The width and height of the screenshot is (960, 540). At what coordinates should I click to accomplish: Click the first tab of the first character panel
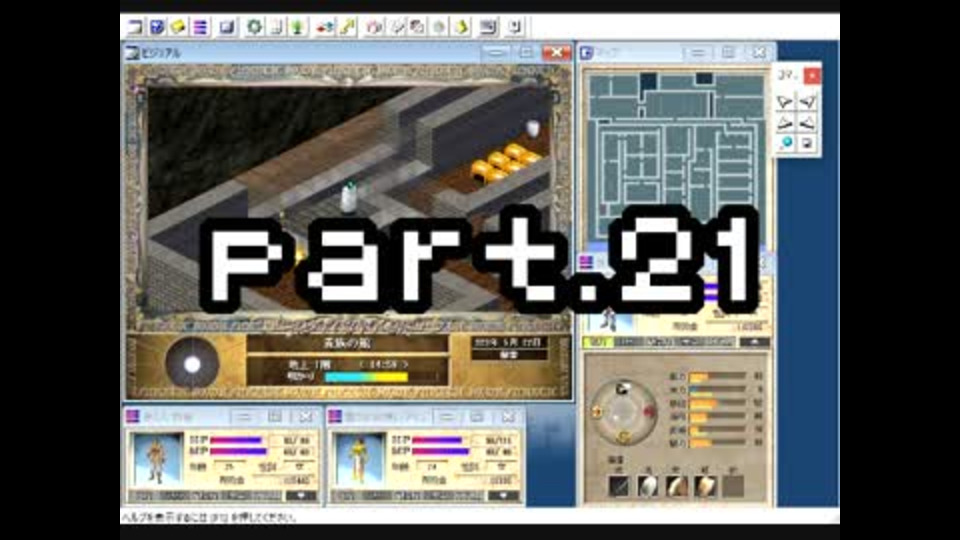pos(143,495)
